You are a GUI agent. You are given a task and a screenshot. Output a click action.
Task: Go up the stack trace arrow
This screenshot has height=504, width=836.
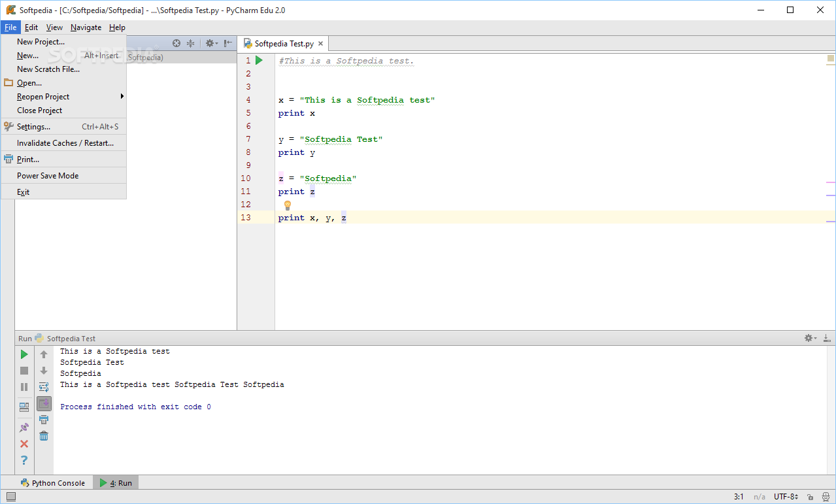click(44, 354)
